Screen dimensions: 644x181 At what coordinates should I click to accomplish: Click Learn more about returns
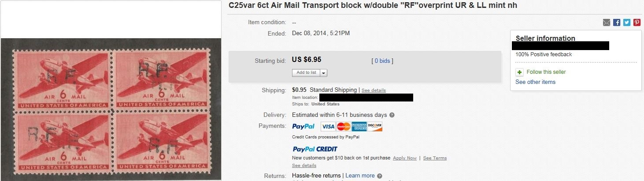(360, 176)
